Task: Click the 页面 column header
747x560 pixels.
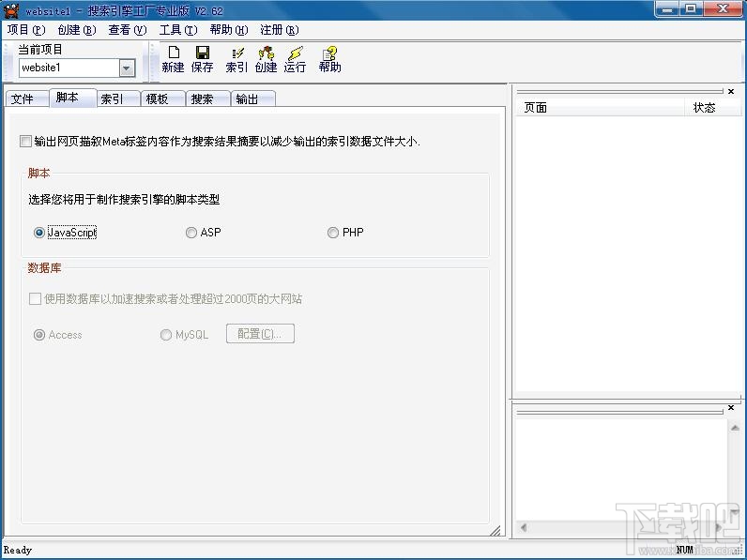Action: click(601, 108)
